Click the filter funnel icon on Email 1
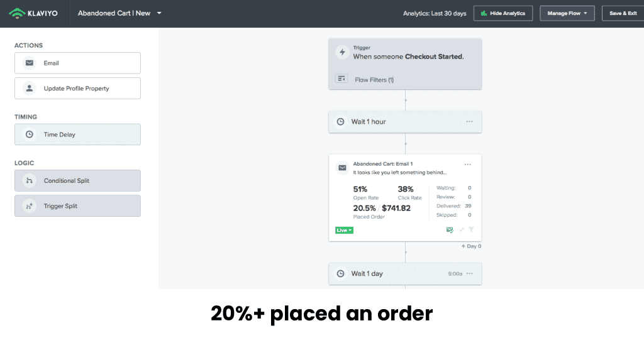 pos(472,230)
